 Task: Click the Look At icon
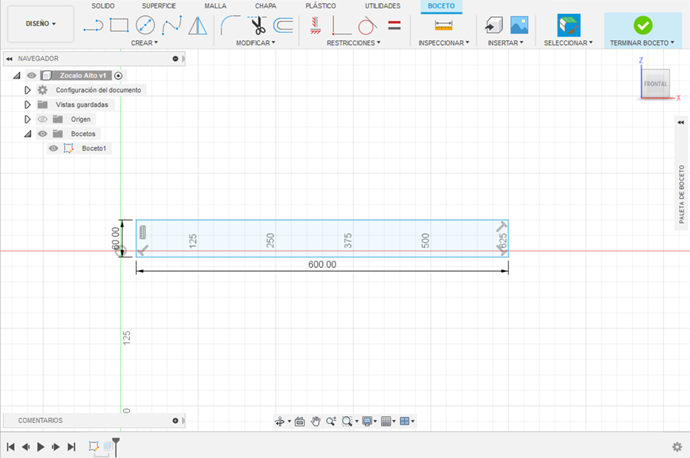click(x=300, y=421)
